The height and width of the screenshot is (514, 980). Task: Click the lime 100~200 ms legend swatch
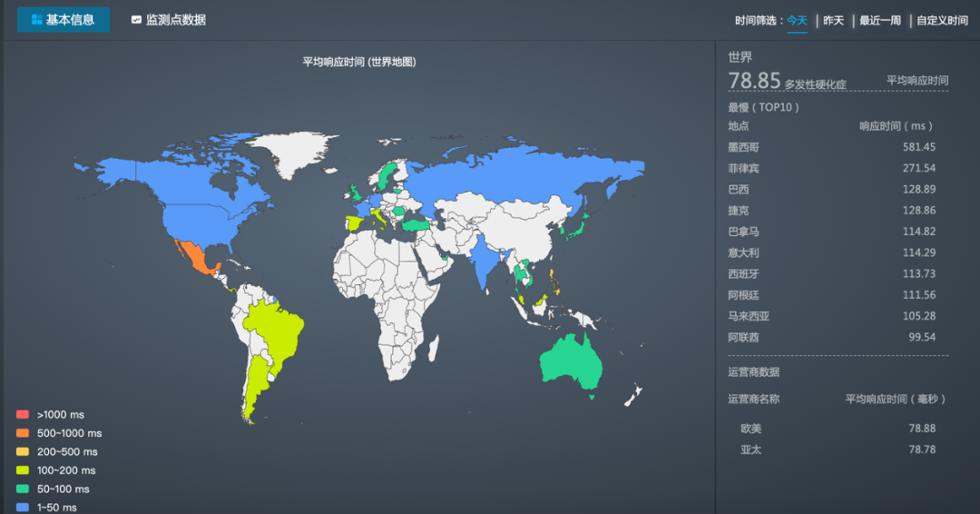[23, 470]
